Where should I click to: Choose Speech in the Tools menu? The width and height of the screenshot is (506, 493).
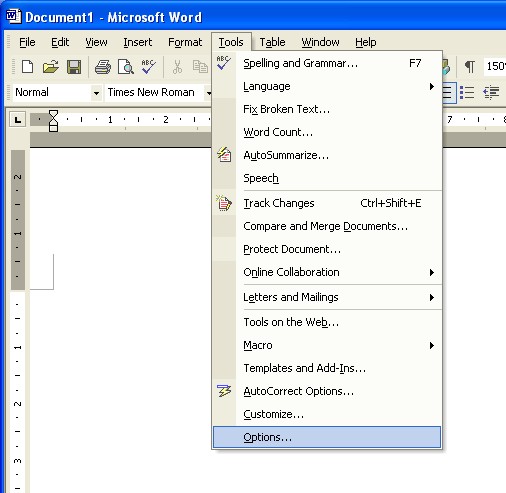[x=328, y=178]
